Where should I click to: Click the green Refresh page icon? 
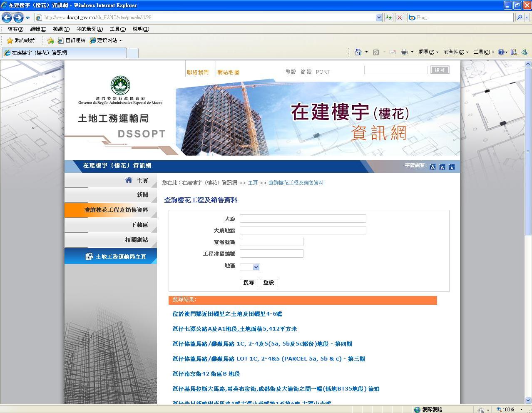(x=389, y=17)
